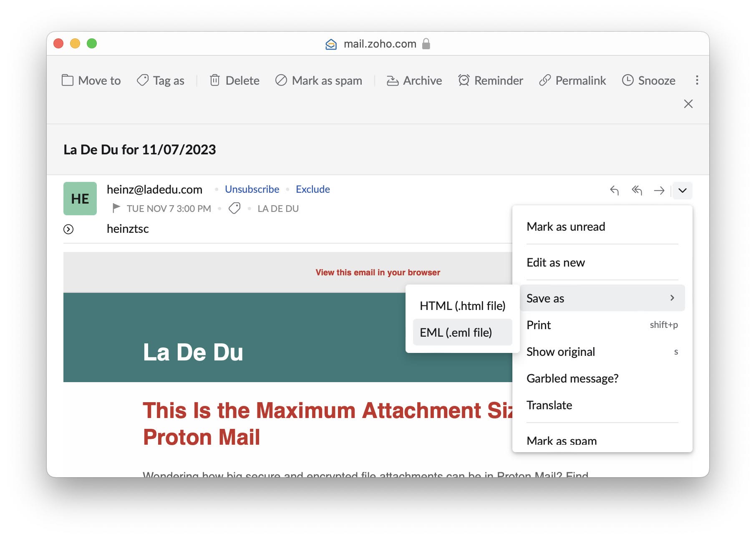Toggle the more actions chevron dropdown
This screenshot has width=756, height=539.
coord(683,191)
